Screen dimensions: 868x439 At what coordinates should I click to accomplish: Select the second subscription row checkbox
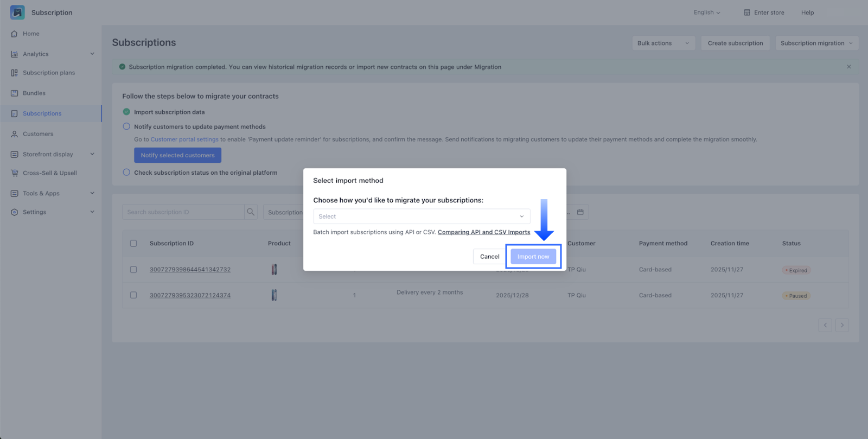[x=133, y=295]
